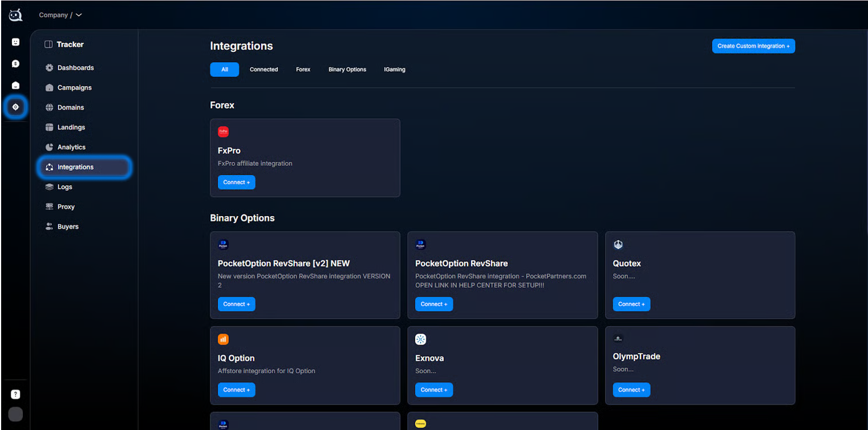Viewport: 868px width, 430px height.
Task: Switch to the Binary Options tab
Action: pos(347,70)
